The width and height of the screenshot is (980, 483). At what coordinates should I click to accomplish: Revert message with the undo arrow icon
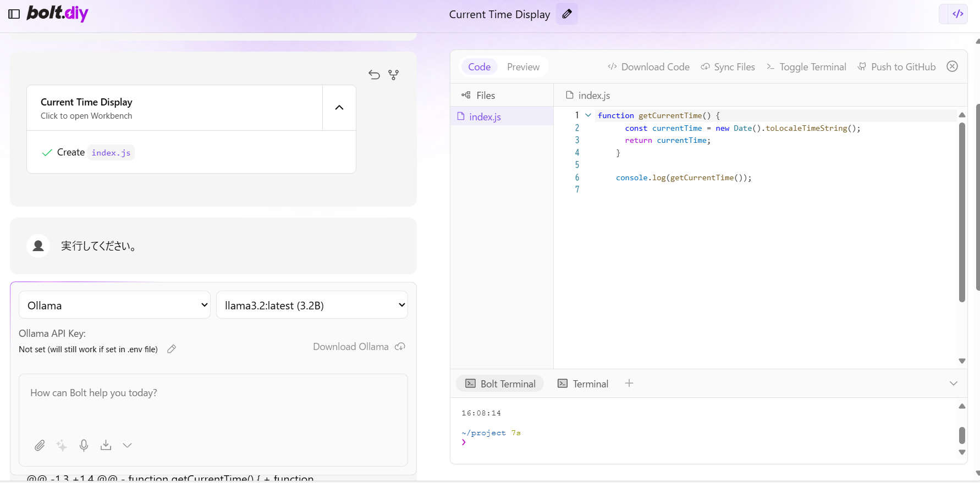[x=375, y=75]
